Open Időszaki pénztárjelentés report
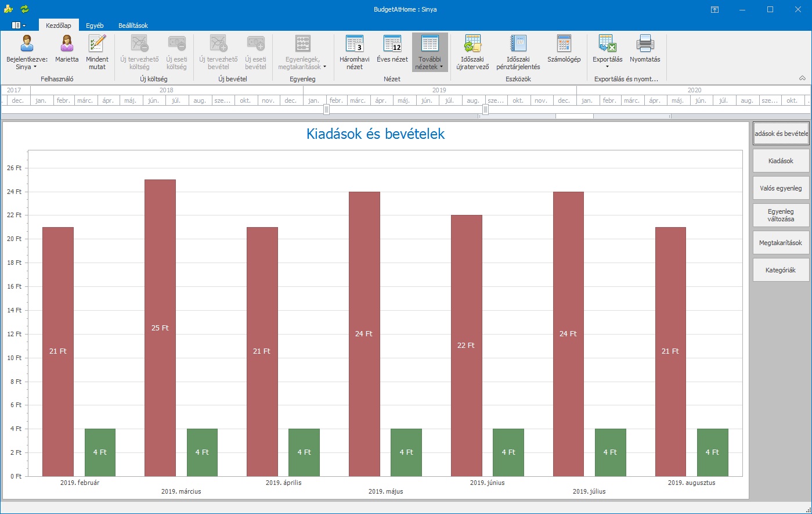 pos(518,52)
